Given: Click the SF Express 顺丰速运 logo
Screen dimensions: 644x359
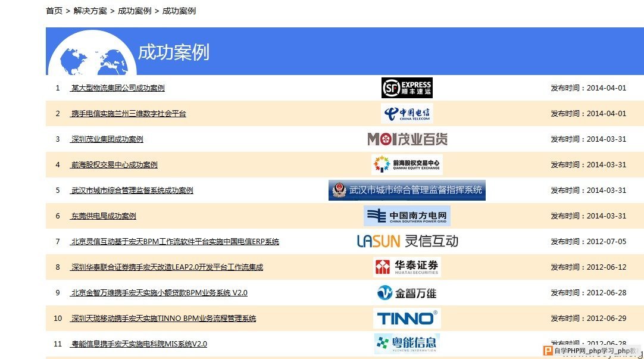Looking at the screenshot, I should tap(407, 88).
